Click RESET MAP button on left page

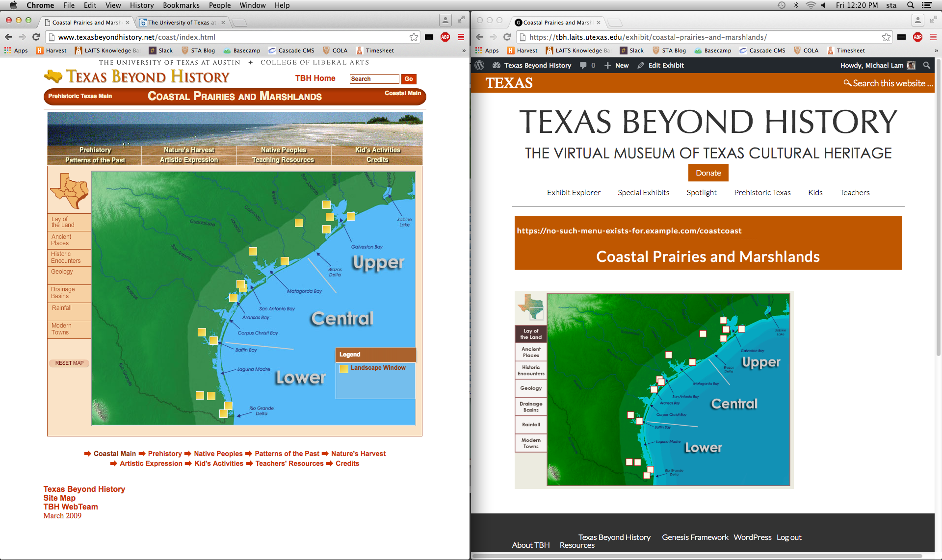[69, 363]
